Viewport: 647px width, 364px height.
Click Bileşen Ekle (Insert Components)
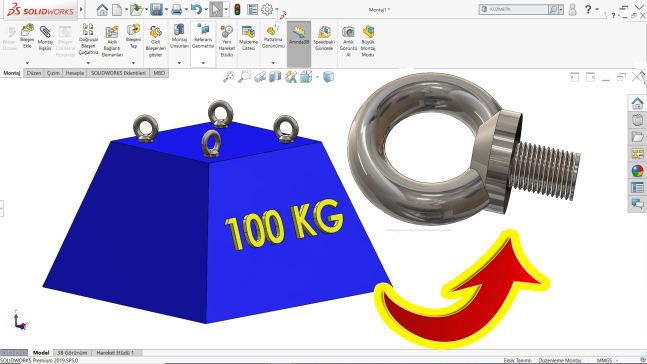coord(27,36)
